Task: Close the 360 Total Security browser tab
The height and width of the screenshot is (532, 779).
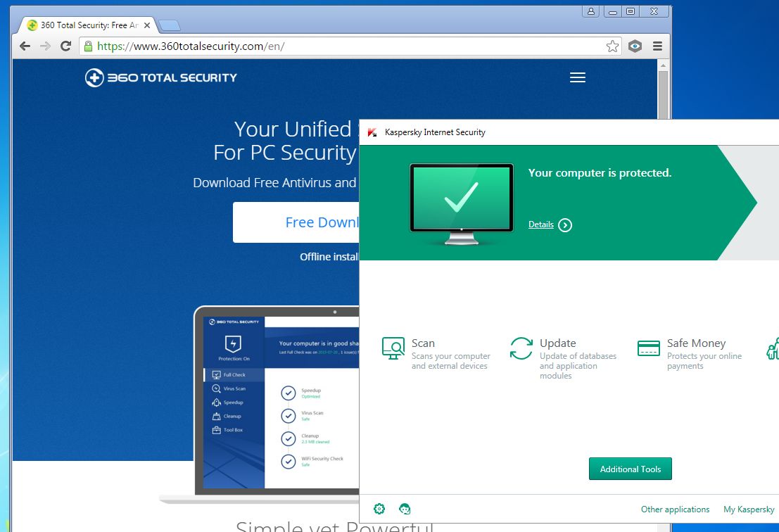Action: pyautogui.click(x=147, y=25)
